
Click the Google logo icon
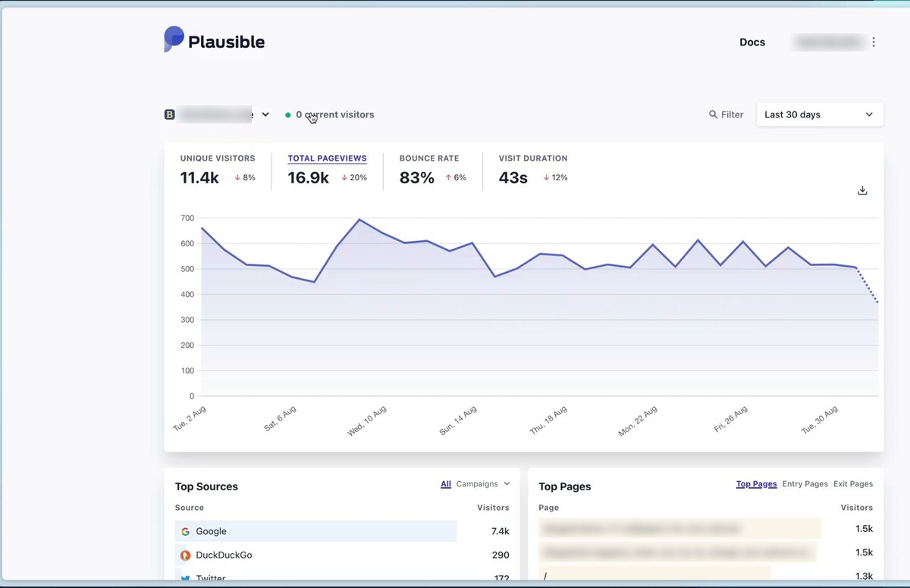pos(186,532)
